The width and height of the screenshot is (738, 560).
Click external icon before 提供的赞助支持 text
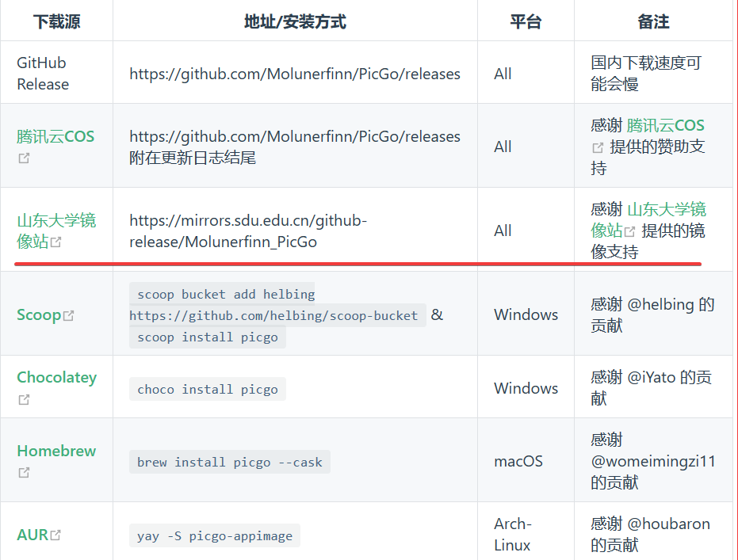pyautogui.click(x=598, y=147)
